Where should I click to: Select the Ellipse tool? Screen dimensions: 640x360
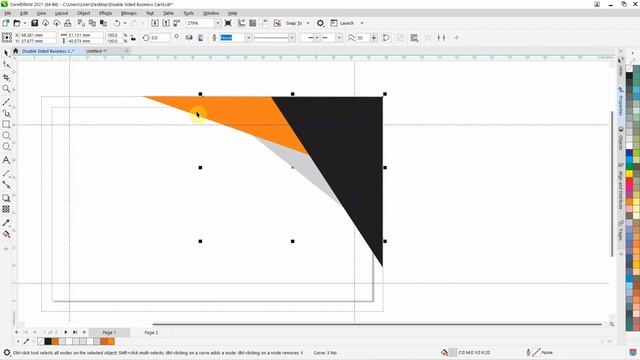click(6, 135)
